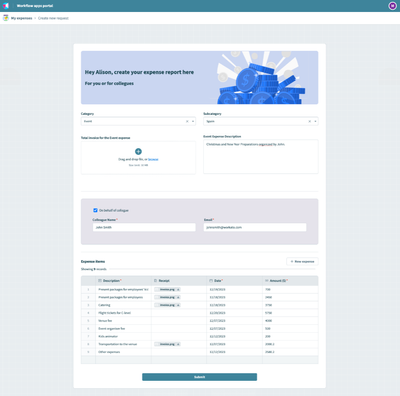Select Transportation to the venue description cell
The height and width of the screenshot is (396, 400).
[x=123, y=344]
